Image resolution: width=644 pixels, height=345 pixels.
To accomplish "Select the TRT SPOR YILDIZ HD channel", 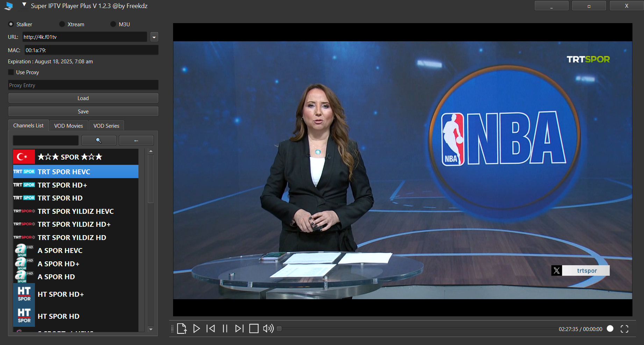I will (76, 238).
